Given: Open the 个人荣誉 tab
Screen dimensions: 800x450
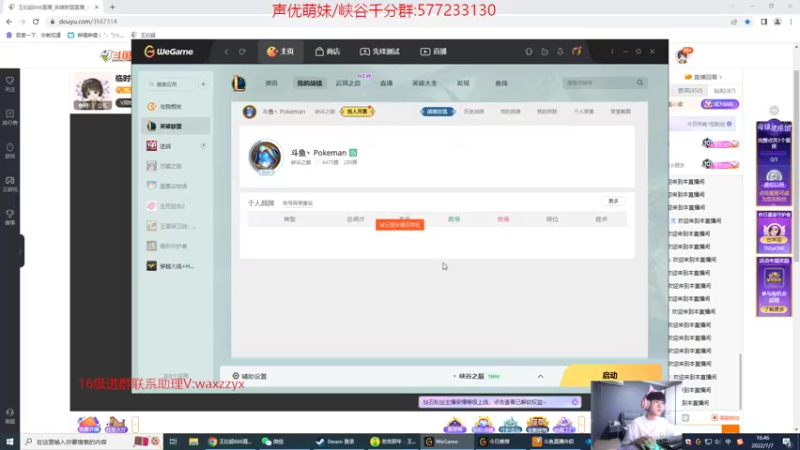Looking at the screenshot, I should point(584,111).
